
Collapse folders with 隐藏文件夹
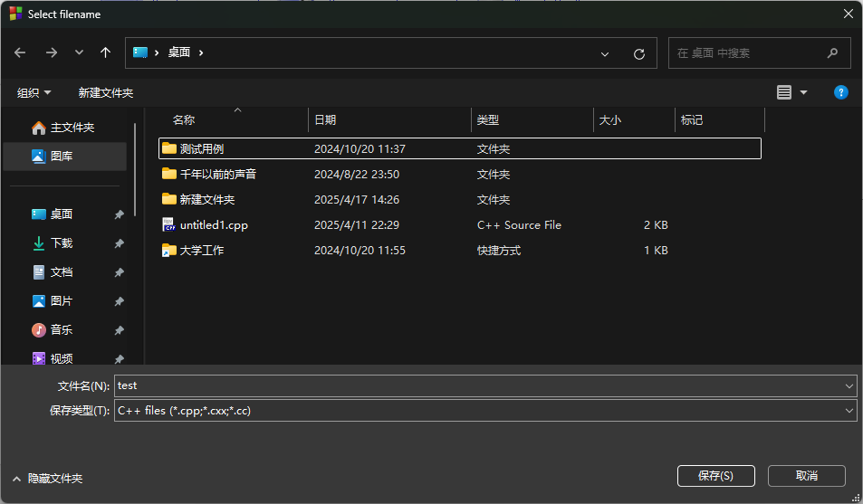[x=47, y=478]
